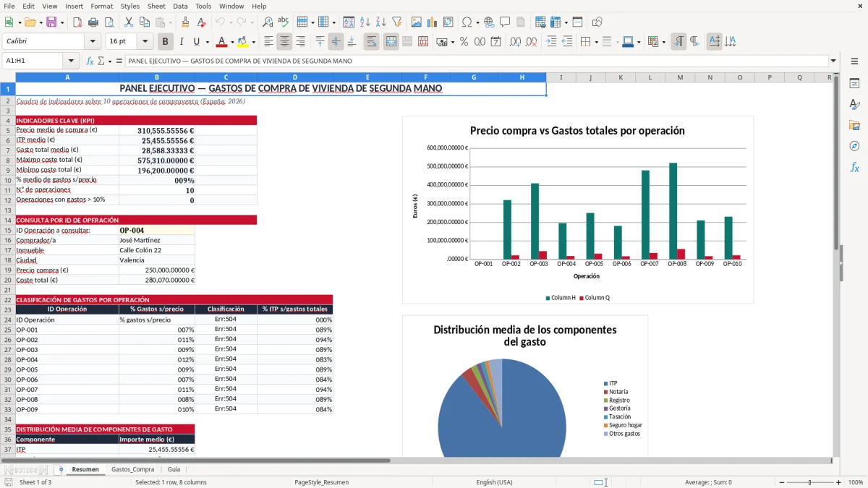The width and height of the screenshot is (868, 488).
Task: Click column header D
Action: pyautogui.click(x=294, y=77)
